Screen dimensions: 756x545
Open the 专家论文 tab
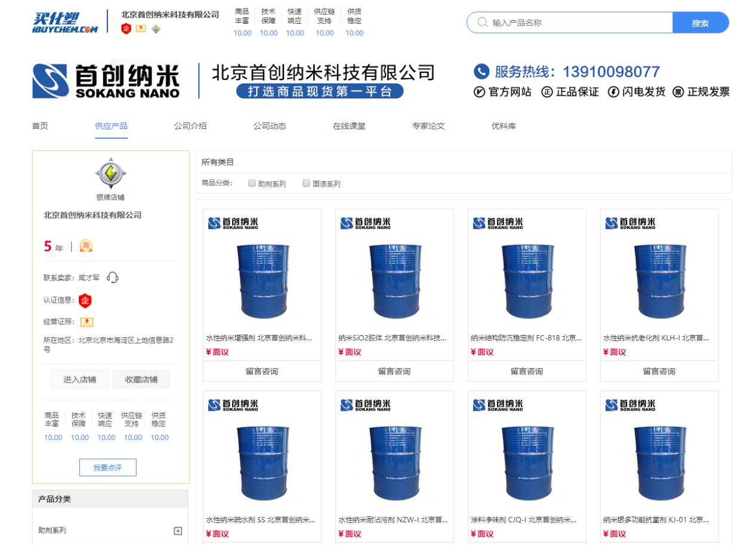(428, 126)
